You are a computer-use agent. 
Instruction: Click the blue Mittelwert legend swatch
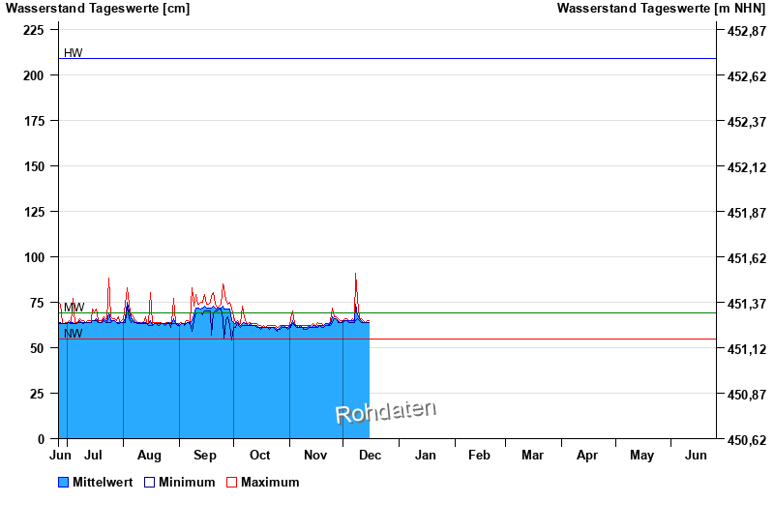tap(64, 482)
